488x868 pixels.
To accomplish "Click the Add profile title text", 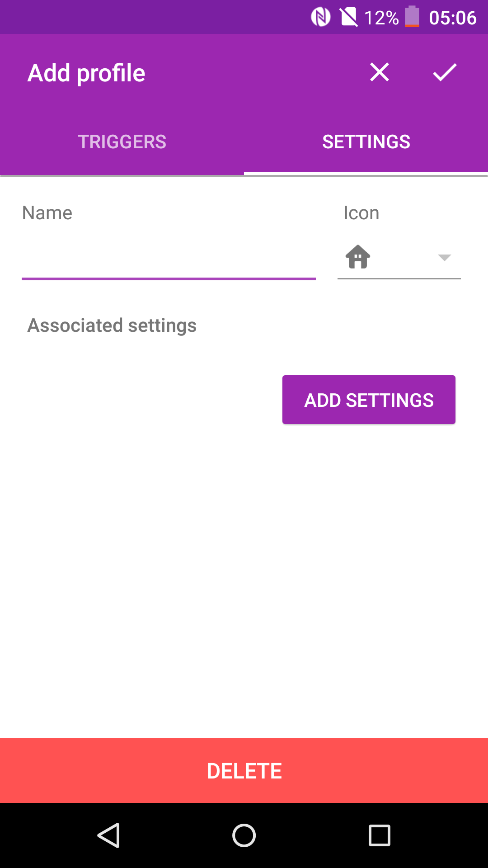I will 86,73.
